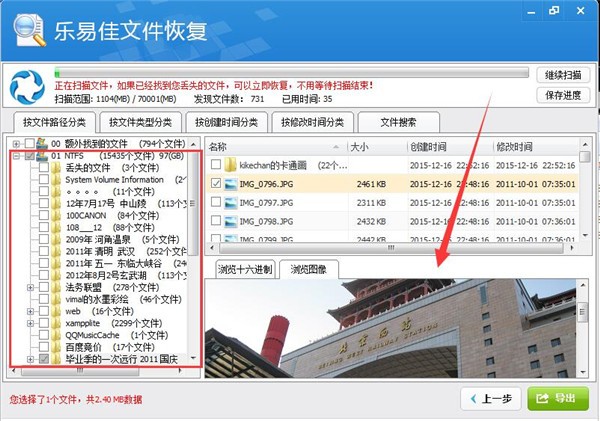
Task: Check the xampplite folder checkbox
Action: click(x=44, y=323)
